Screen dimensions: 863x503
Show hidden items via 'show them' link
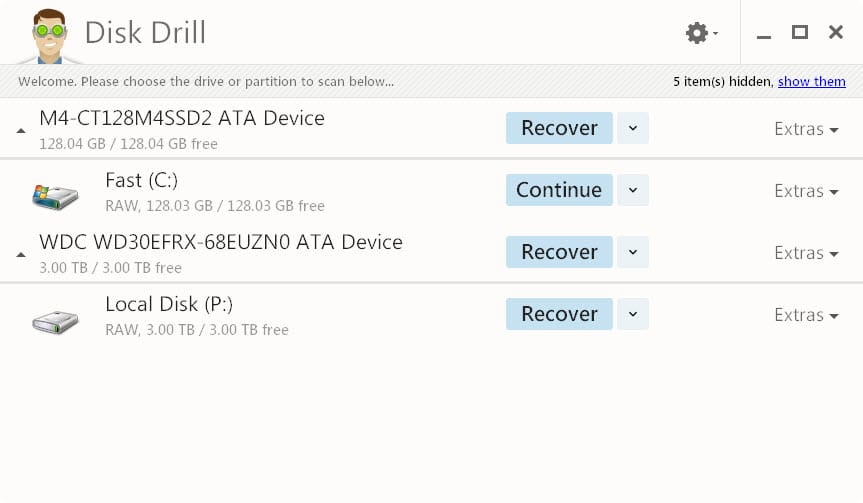[811, 81]
